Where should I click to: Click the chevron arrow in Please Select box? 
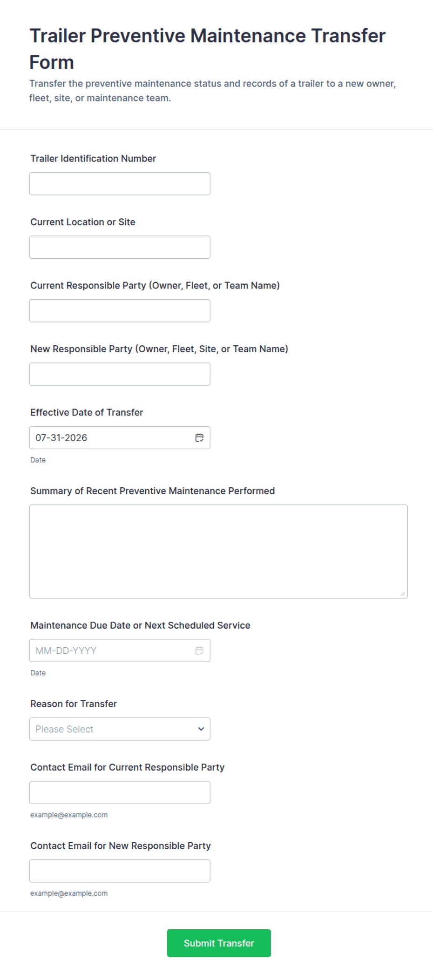pos(201,729)
